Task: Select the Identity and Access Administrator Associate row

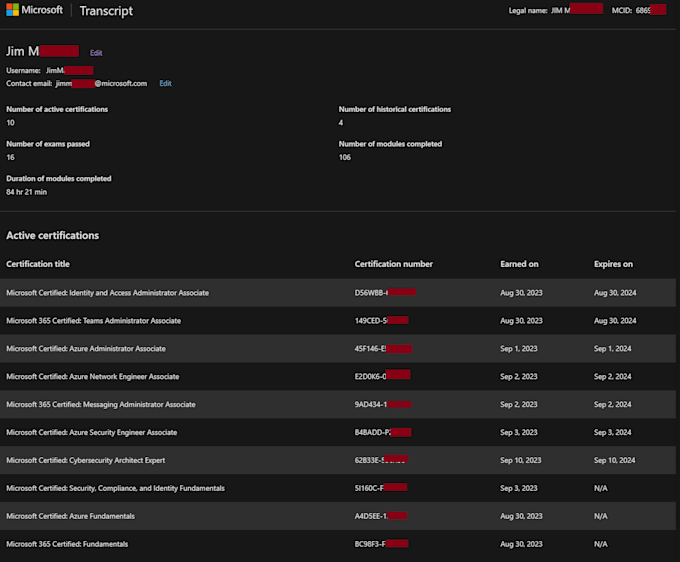Action: tap(107, 293)
